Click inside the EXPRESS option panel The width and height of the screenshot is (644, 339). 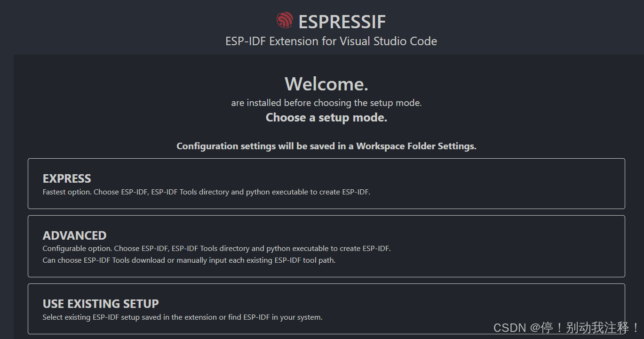pyautogui.click(x=423, y=184)
